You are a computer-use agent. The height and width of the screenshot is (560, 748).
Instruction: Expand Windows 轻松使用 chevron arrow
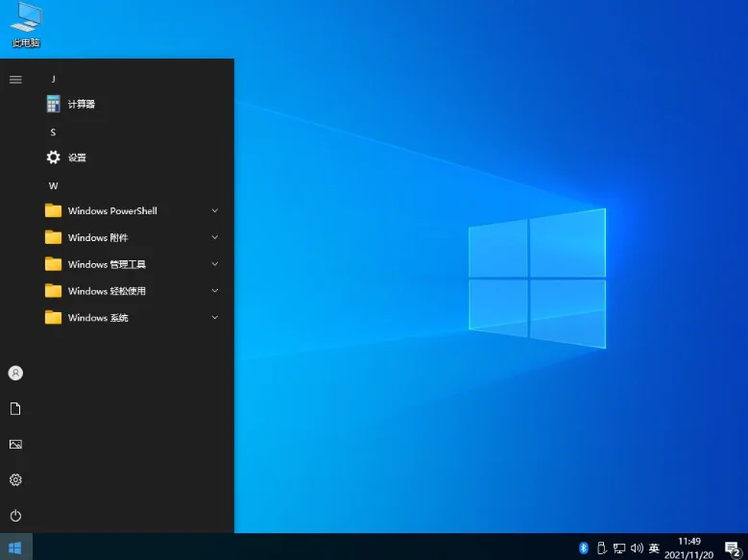[215, 291]
